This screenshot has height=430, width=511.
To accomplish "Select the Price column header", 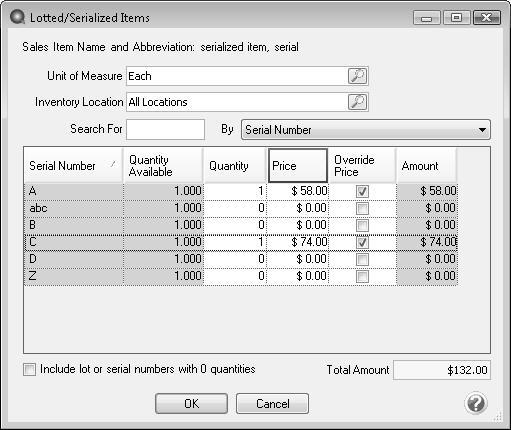I will (x=298, y=166).
